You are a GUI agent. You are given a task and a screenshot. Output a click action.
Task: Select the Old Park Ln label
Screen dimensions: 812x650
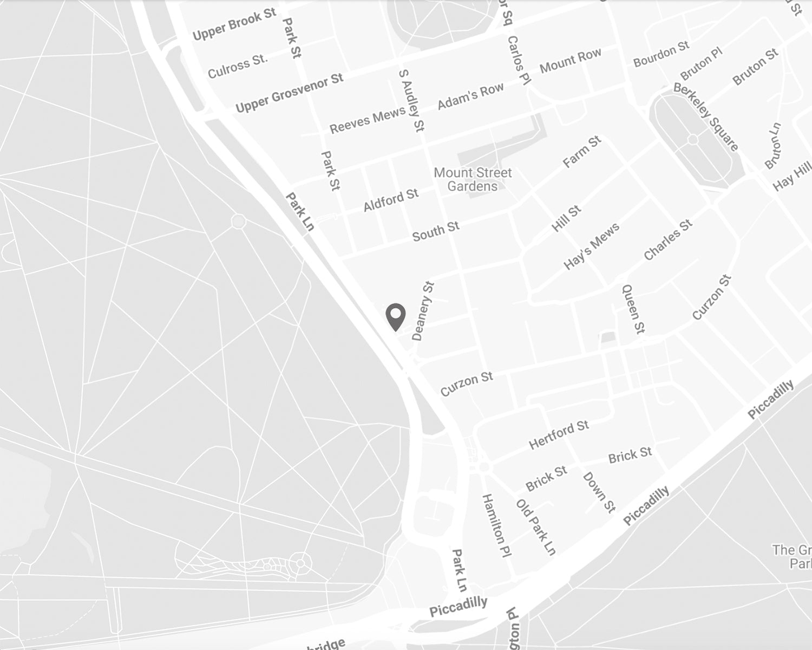(x=536, y=527)
